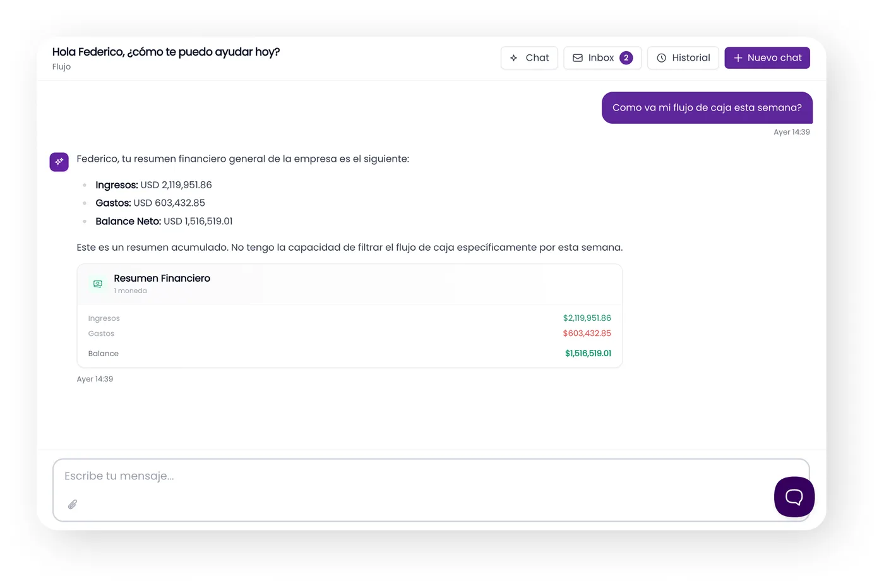Click the Gastos bullet USD 603,432.85

pos(150,203)
